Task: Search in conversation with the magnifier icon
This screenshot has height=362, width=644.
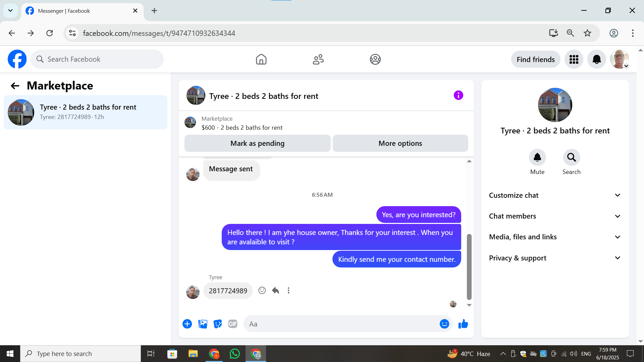Action: pos(572,157)
